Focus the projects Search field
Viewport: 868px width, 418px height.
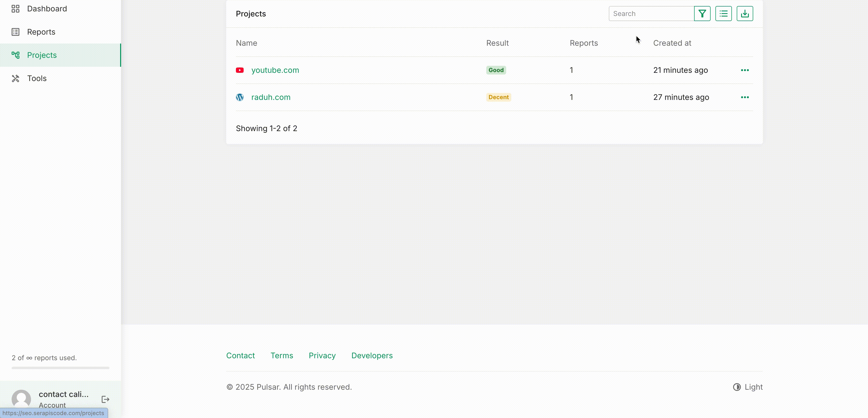651,14
